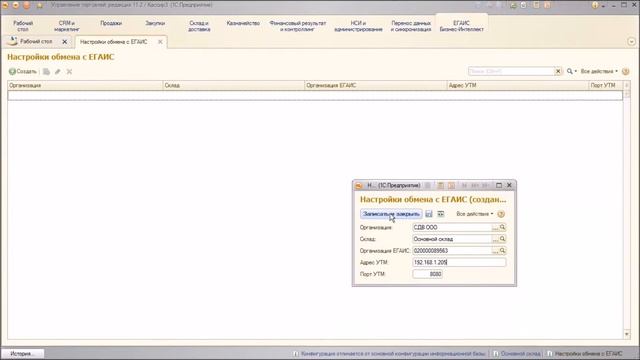Click the Создать button in list toolbar
The image size is (640, 360).
pos(23,71)
